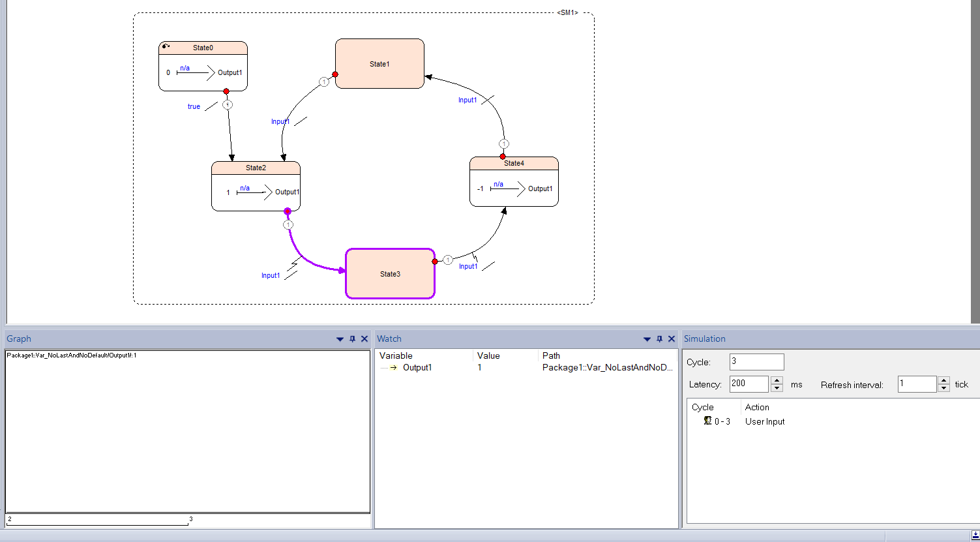The height and width of the screenshot is (542, 980).
Task: Click the priority circle above State4
Action: [x=503, y=143]
